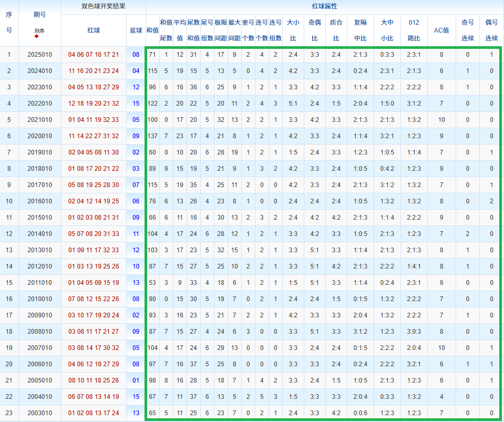Select red balls 01 02 08 13 17 24
Viewport: 504px width, 422px height.
[94, 413]
